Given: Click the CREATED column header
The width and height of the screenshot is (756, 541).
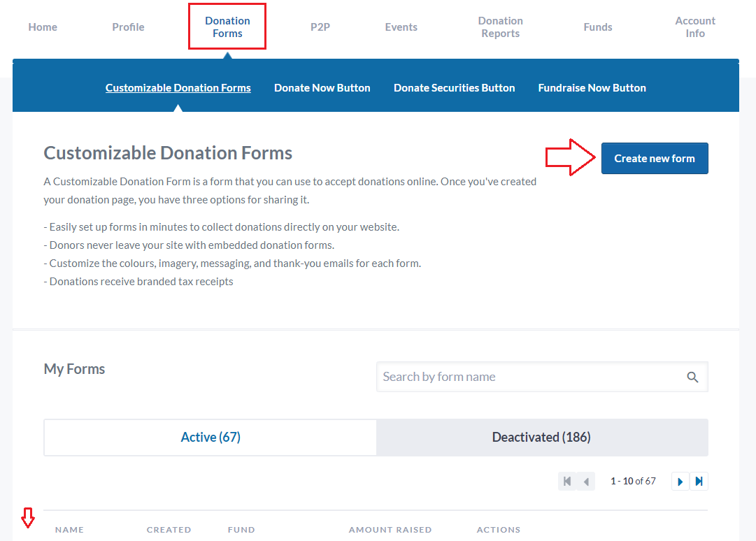Looking at the screenshot, I should pyautogui.click(x=169, y=530).
